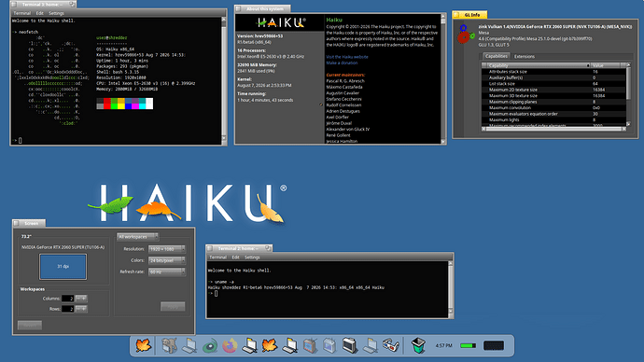Open the All workspaces dropdown in Screen

[137, 237]
